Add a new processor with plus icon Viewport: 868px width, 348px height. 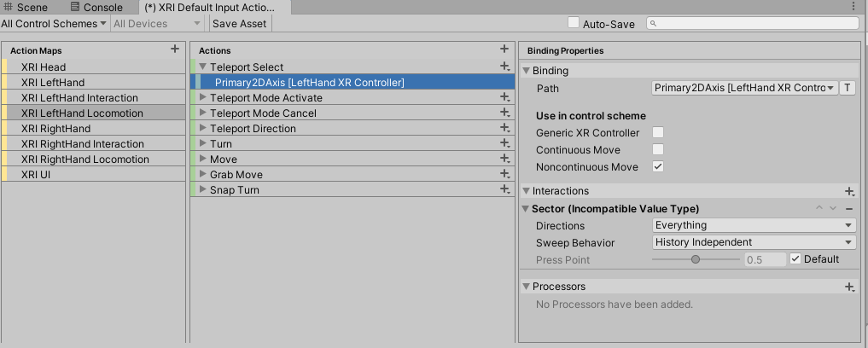[849, 287]
